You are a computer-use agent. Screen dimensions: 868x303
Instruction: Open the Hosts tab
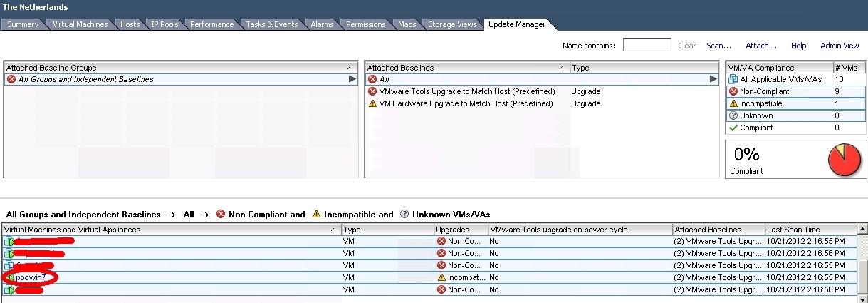tap(130, 24)
